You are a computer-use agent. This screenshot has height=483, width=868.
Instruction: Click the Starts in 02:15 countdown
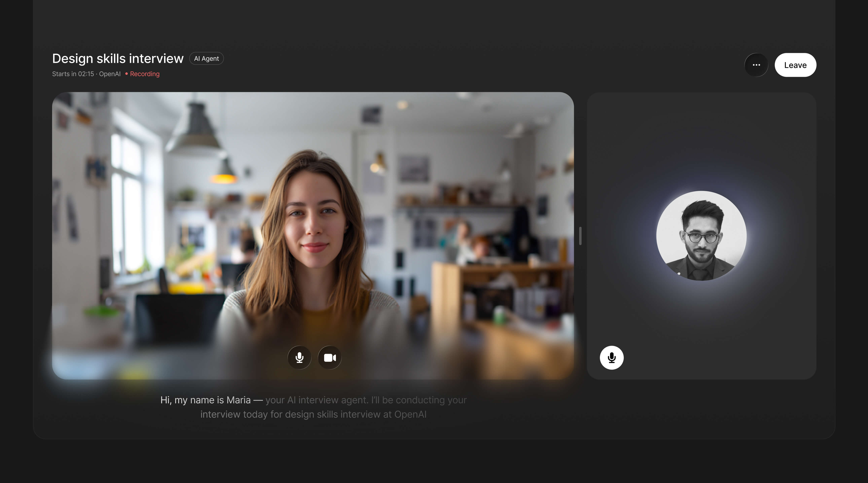click(x=73, y=74)
